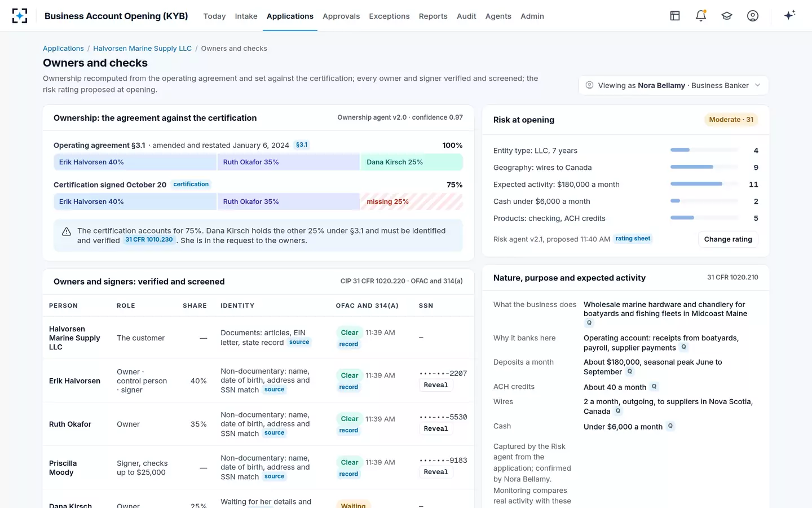Follow the Applications breadcrumb link
Image resolution: width=812 pixels, height=508 pixels.
click(x=63, y=49)
